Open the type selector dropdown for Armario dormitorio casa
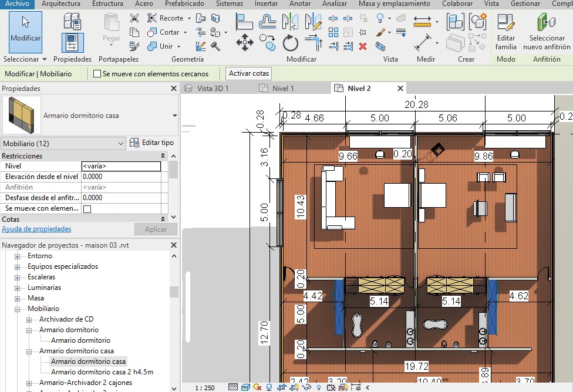 pyautogui.click(x=174, y=116)
